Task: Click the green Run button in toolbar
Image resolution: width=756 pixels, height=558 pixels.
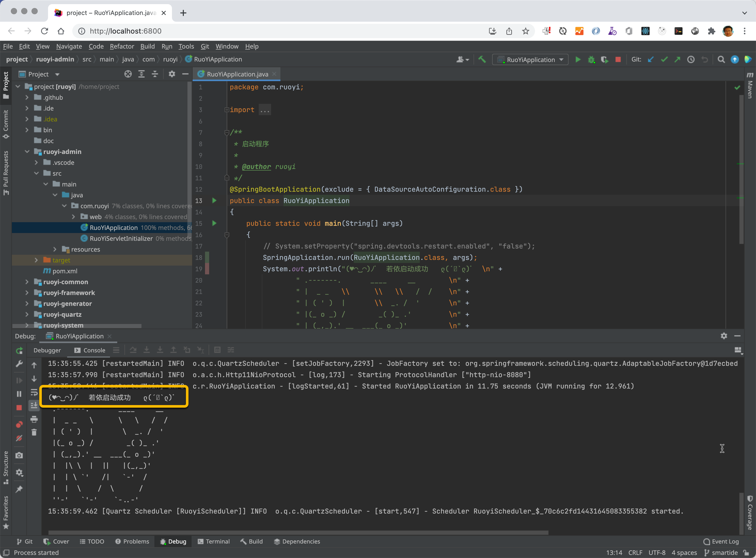Action: [x=578, y=59]
